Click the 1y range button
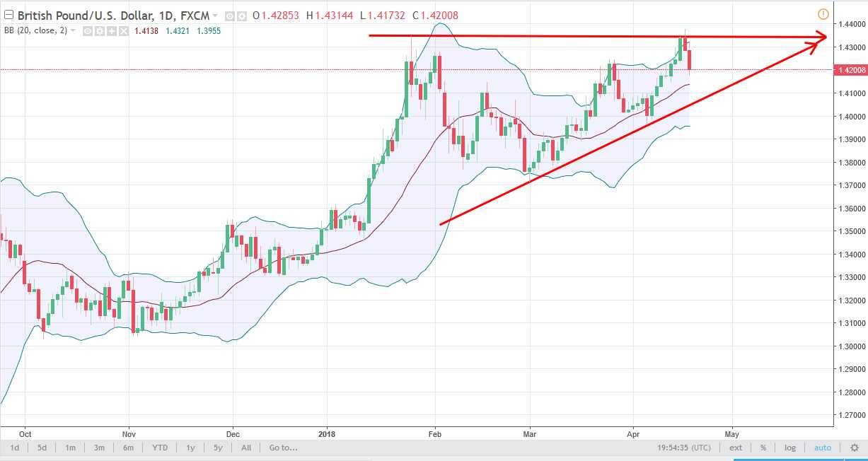Screen dimensions: 868x461 (189, 448)
